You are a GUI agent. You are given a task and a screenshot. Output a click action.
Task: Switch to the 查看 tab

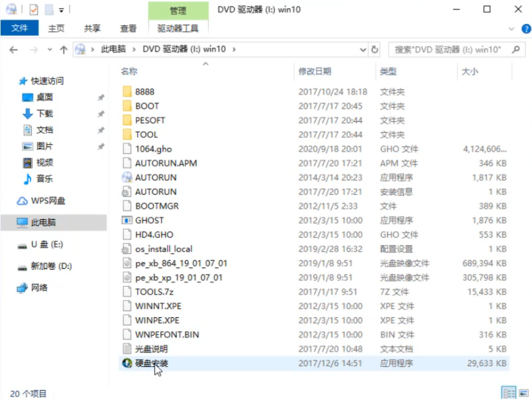(128, 28)
